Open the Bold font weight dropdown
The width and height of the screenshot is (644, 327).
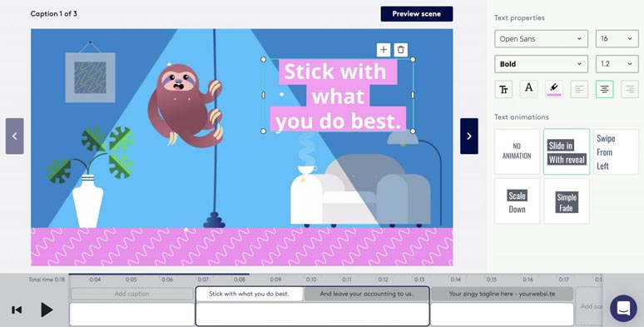[541, 64]
